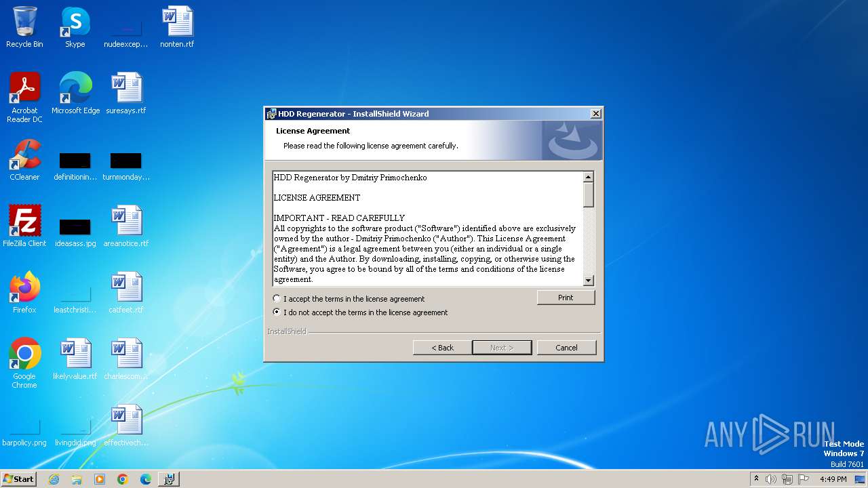
Task: Open the Firefox desktop shortcut
Action: 24,293
